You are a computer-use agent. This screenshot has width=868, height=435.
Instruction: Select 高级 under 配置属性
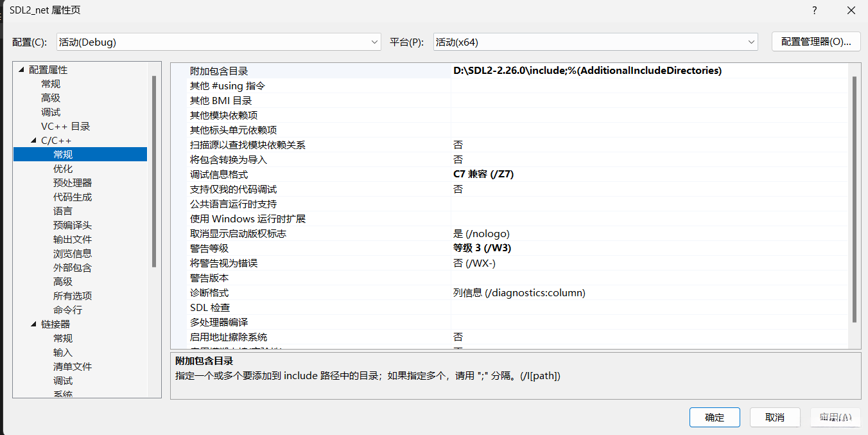pos(51,98)
